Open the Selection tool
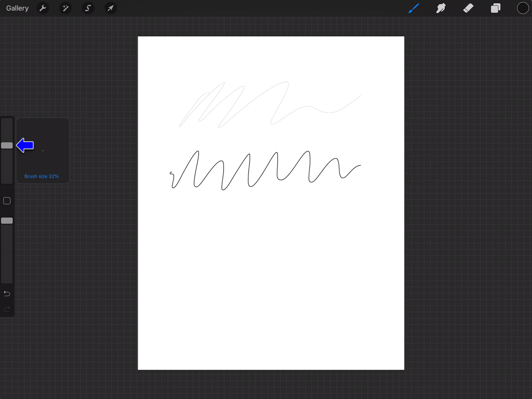Image resolution: width=532 pixels, height=399 pixels. tap(88, 8)
